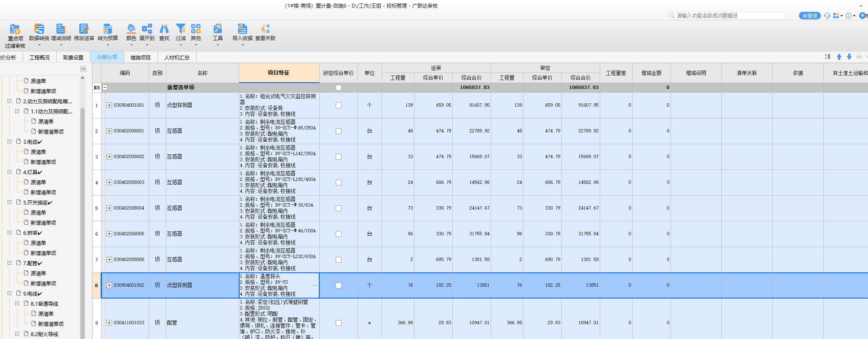Image resolution: width=868 pixels, height=339 pixels.
Task: Click the blue circled up-arrow upgrade icon
Action: point(863,16)
